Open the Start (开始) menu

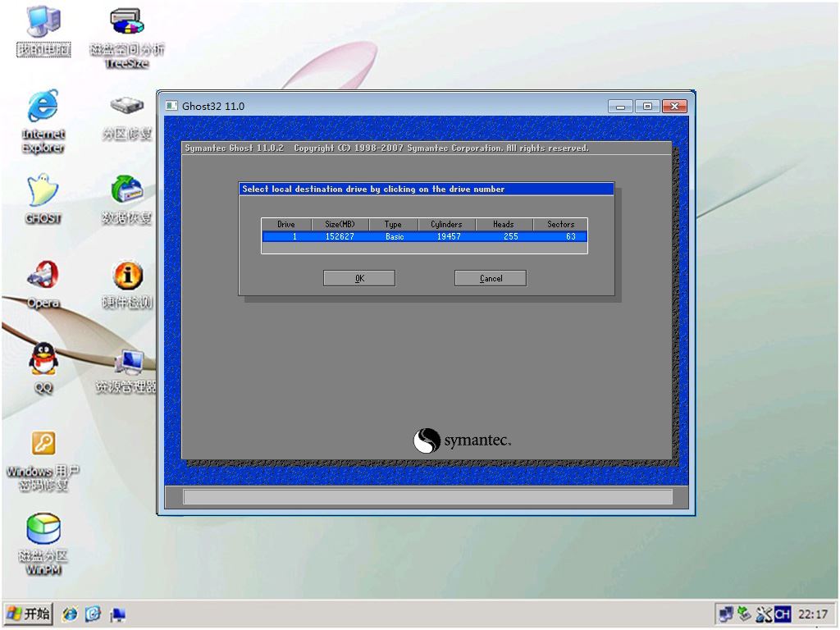pyautogui.click(x=29, y=614)
